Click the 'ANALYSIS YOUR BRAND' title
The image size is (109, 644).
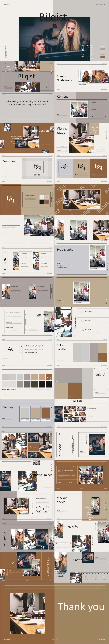tap(41, 499)
